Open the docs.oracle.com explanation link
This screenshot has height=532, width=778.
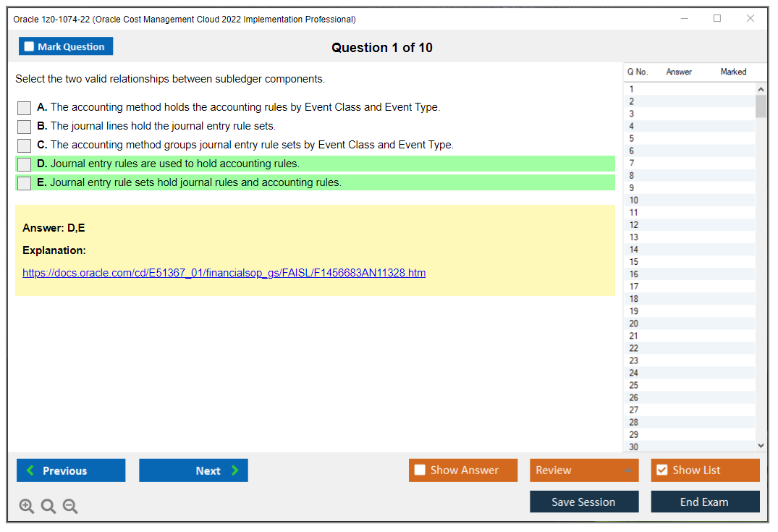coord(224,273)
